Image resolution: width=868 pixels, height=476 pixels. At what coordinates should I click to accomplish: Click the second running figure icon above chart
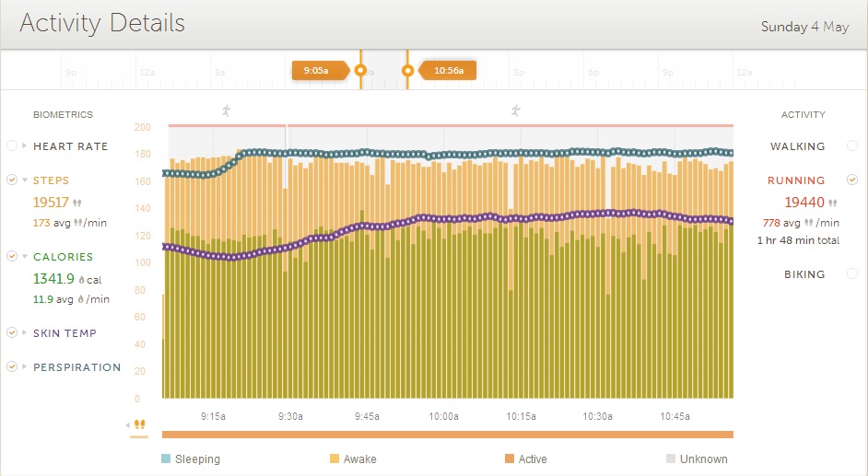(x=515, y=110)
